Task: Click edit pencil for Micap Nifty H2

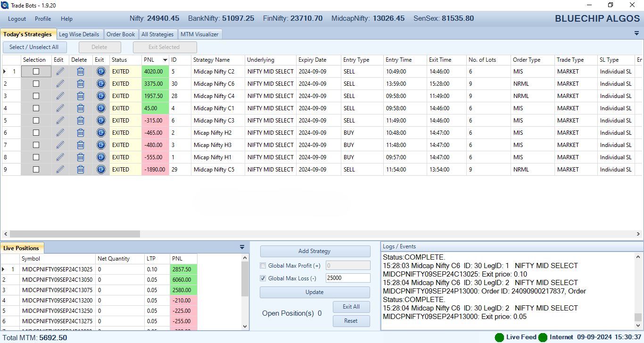Action: pos(60,132)
